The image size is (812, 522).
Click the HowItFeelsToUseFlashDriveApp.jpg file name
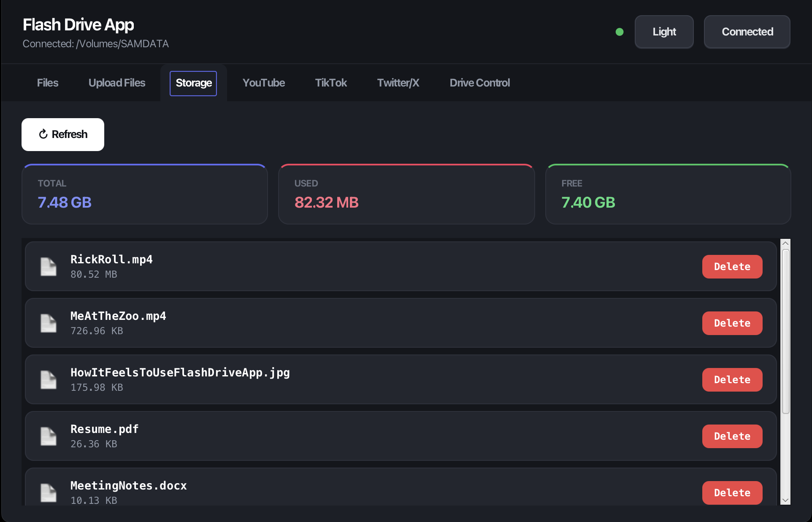(x=180, y=373)
